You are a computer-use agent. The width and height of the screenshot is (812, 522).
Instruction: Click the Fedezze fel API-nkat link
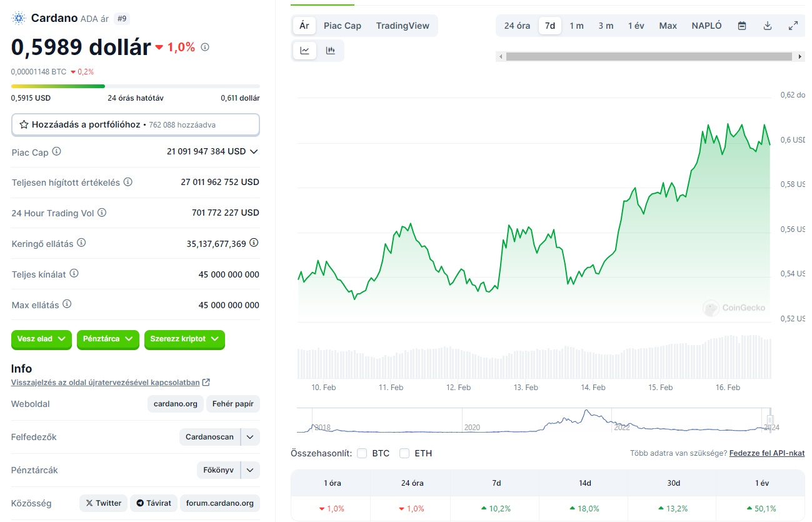click(767, 453)
